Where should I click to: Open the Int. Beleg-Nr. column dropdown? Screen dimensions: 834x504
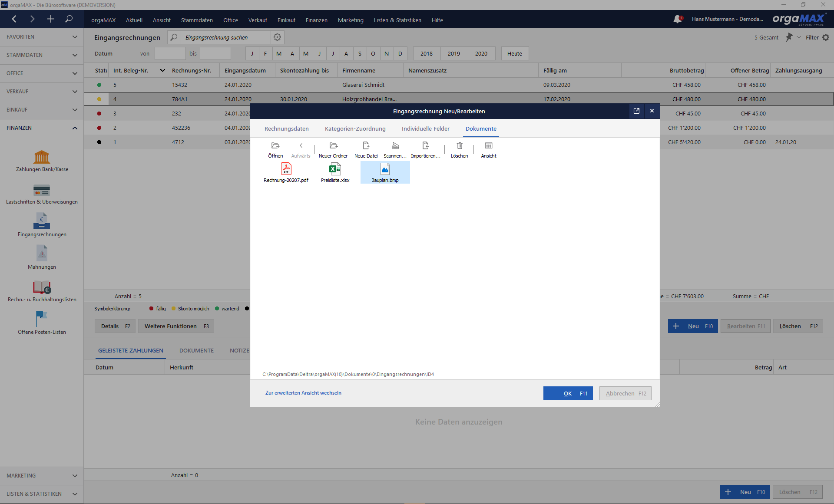[162, 70]
